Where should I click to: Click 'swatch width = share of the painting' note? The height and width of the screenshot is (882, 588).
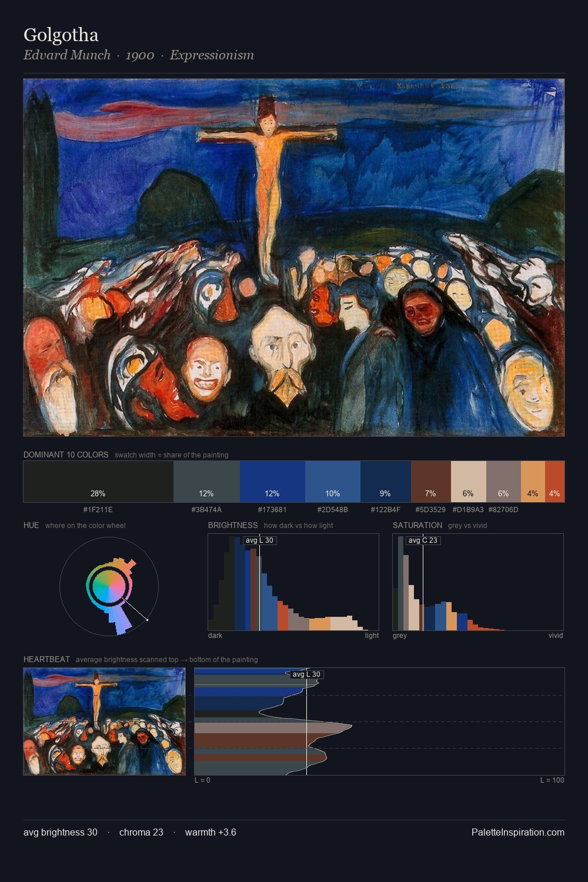pyautogui.click(x=172, y=455)
